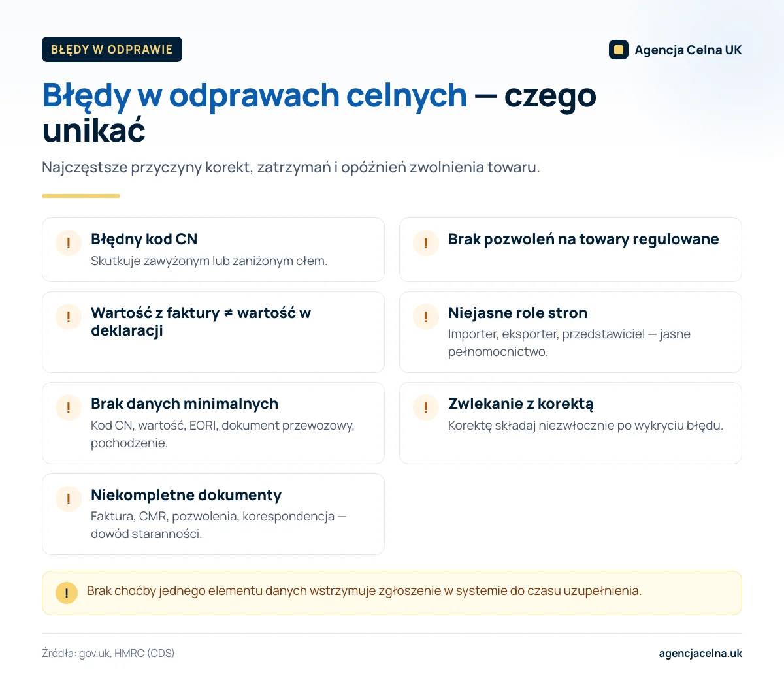
Task: Click the subtitle Najczęstsze przyczyny korekt
Action: [291, 167]
